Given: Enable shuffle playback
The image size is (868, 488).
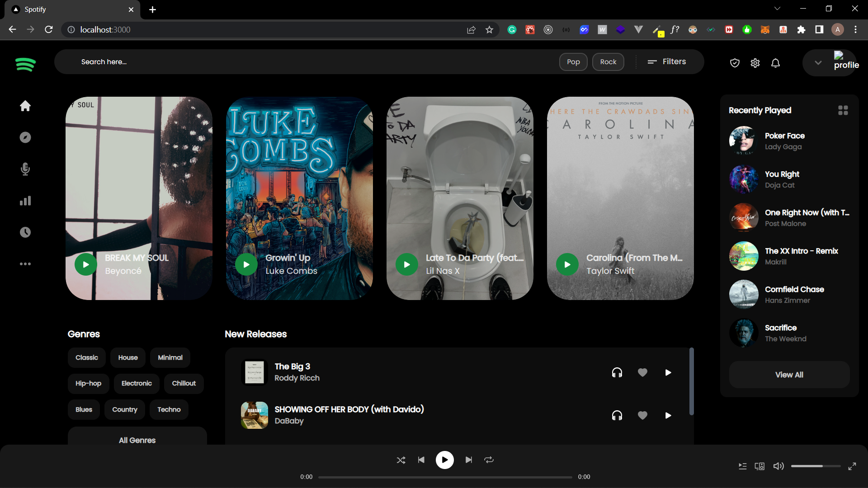Looking at the screenshot, I should coord(401,460).
